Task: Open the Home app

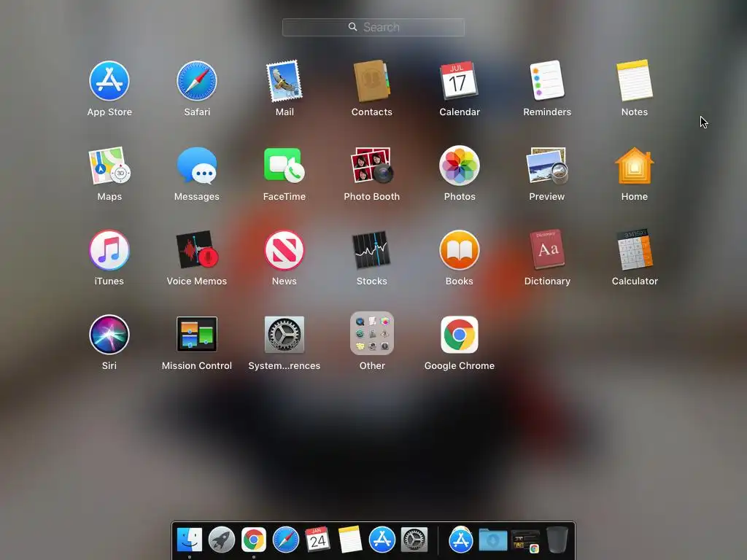Action: (635, 166)
